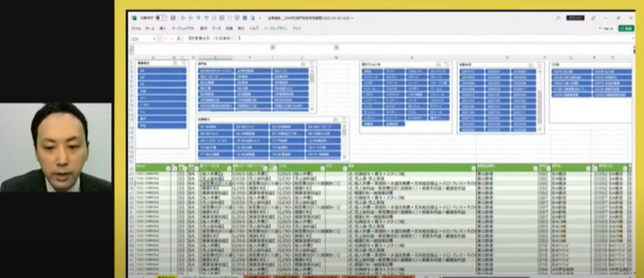644x278 pixels.
Task: Click the Save icon in Quick Access Toolbar
Action: 173,18
